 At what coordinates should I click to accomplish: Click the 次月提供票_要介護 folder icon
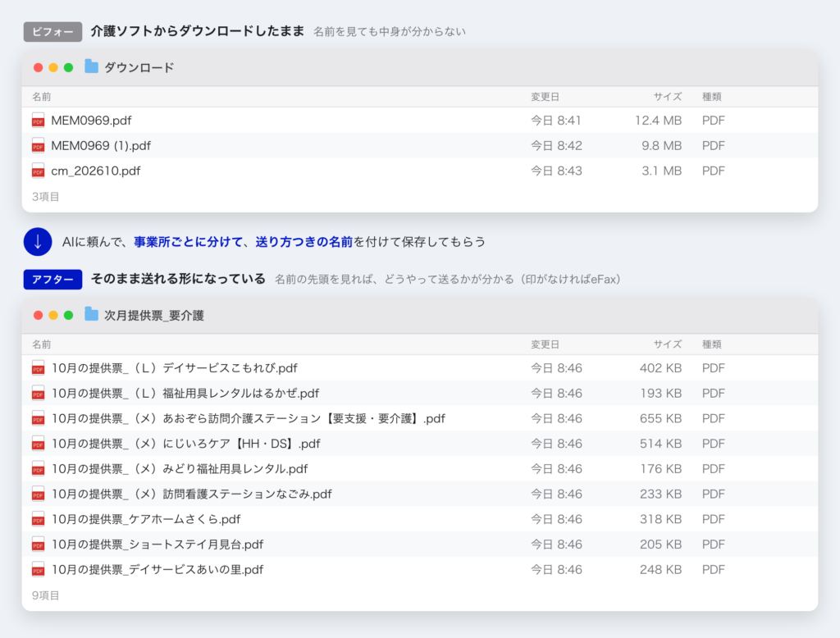coord(92,314)
